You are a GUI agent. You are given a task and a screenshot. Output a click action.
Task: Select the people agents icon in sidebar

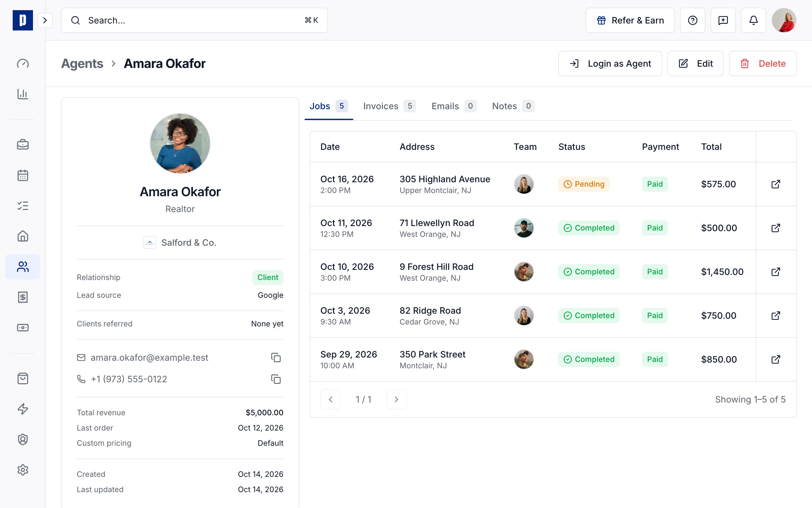[23, 267]
